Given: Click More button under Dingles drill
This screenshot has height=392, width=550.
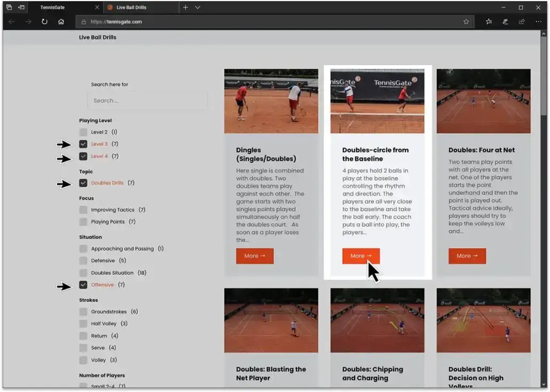Looking at the screenshot, I should point(255,256).
